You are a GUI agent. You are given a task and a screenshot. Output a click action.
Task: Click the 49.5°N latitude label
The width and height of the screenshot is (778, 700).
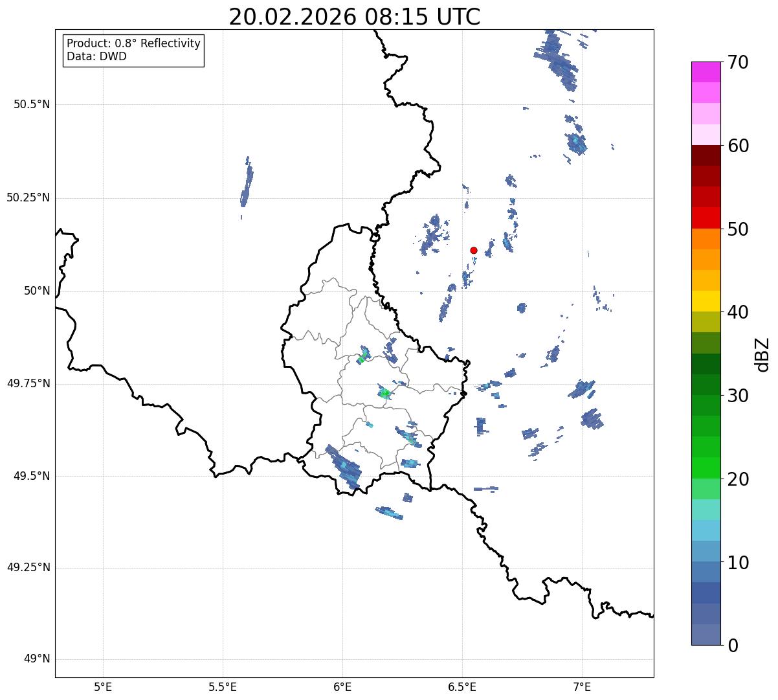(x=32, y=476)
